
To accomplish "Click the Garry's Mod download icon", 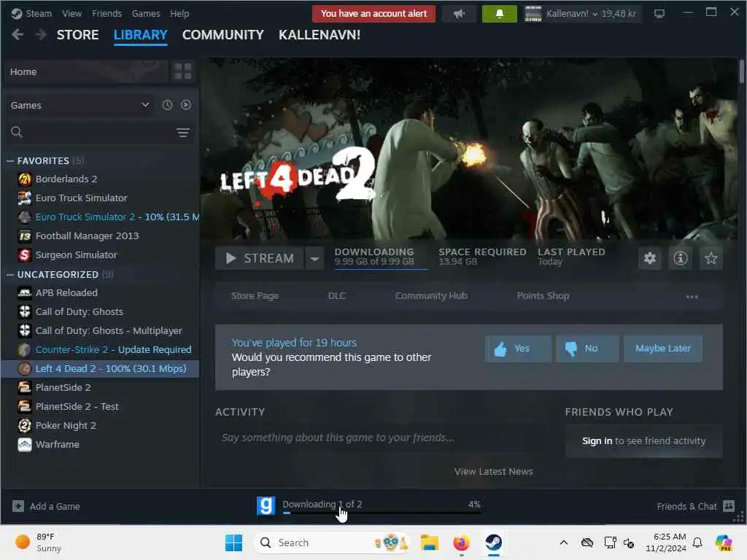I will pyautogui.click(x=266, y=506).
